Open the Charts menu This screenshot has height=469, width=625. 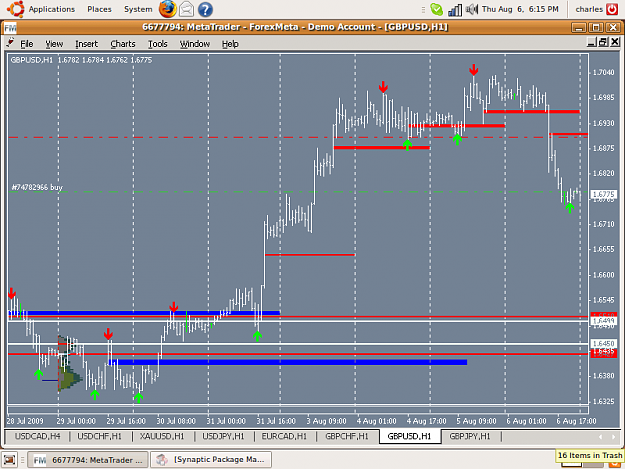(123, 44)
